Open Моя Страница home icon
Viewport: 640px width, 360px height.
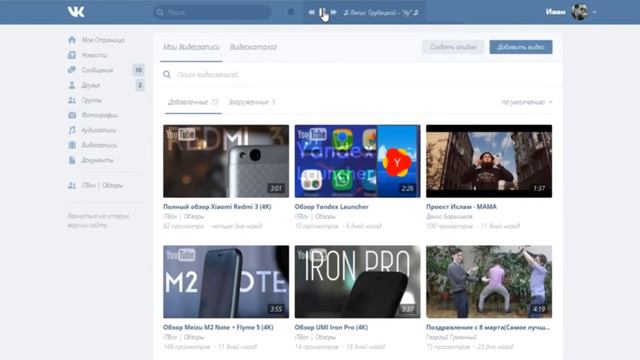(x=72, y=40)
